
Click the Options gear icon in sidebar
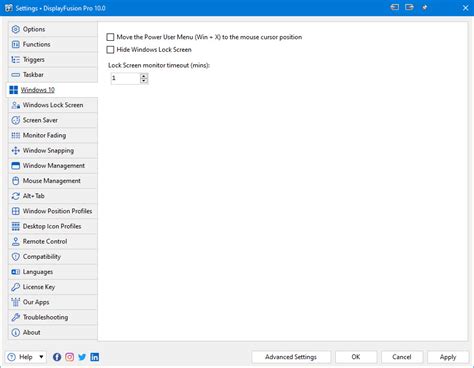15,29
